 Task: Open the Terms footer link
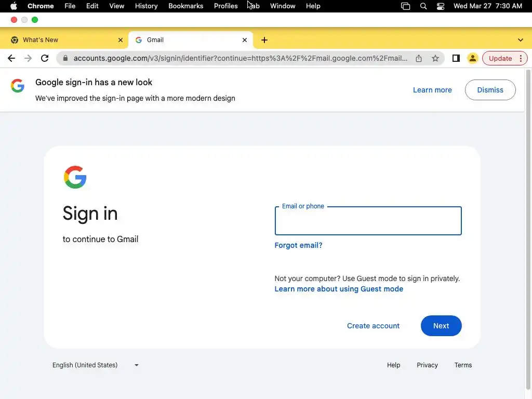point(463,365)
